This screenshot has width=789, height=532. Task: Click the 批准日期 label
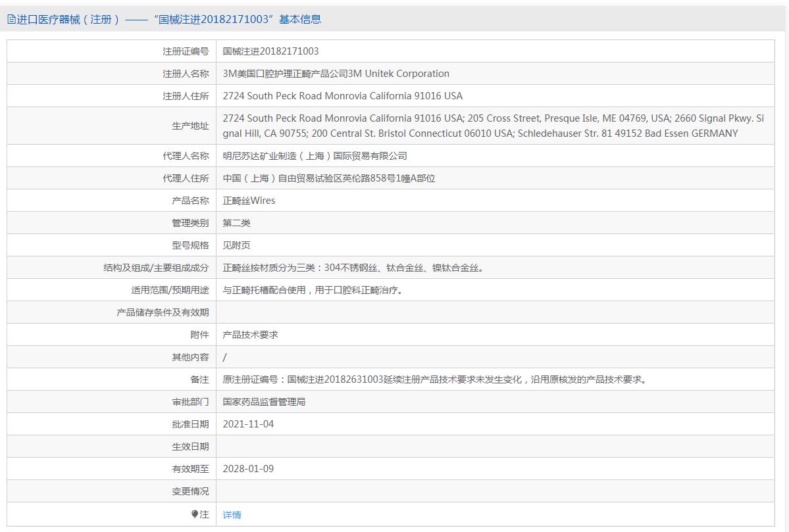(190, 424)
